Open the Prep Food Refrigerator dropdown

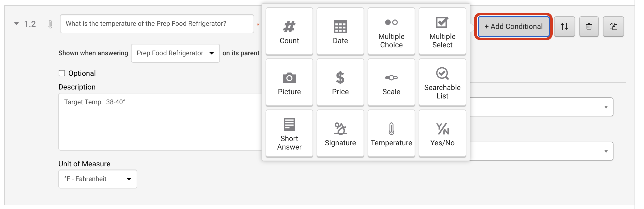coord(175,53)
